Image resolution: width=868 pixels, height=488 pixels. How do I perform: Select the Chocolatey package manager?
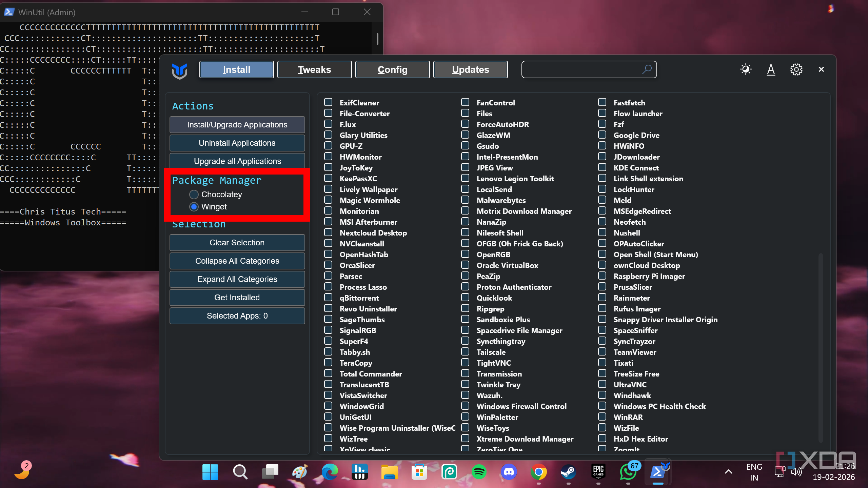click(x=194, y=195)
